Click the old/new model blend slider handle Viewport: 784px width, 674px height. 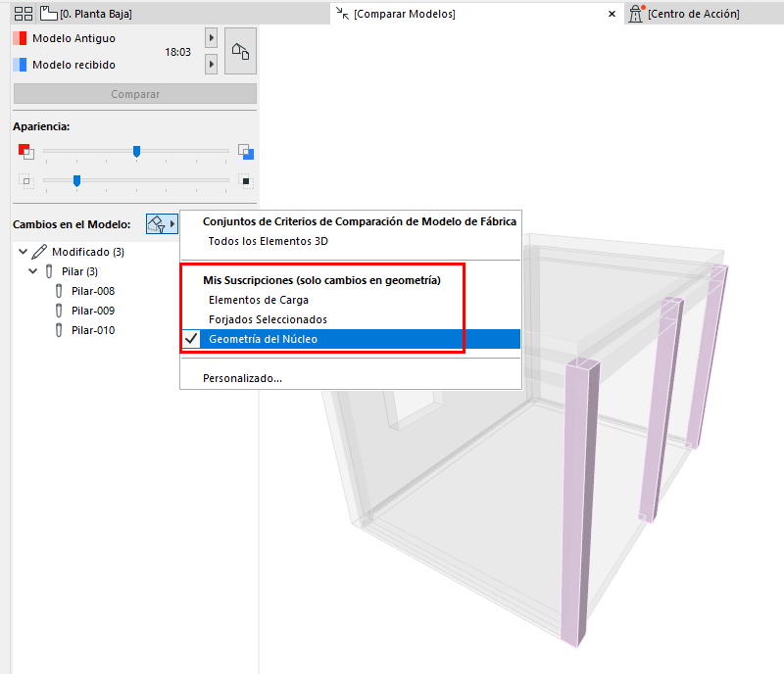tap(136, 151)
